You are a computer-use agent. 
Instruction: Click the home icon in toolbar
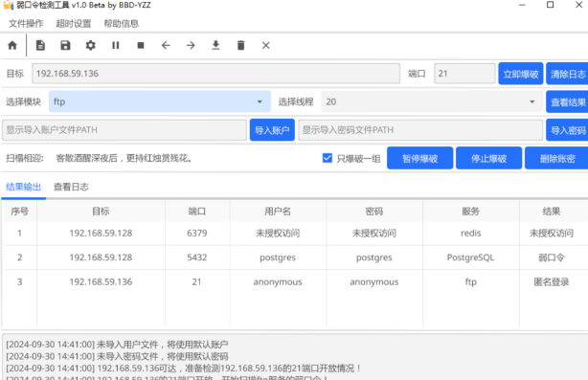point(12,45)
